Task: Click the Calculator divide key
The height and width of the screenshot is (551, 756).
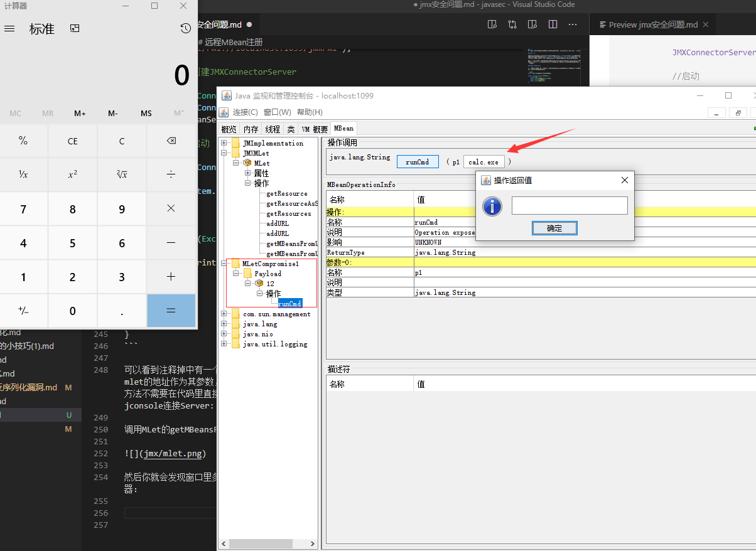Action: click(171, 174)
